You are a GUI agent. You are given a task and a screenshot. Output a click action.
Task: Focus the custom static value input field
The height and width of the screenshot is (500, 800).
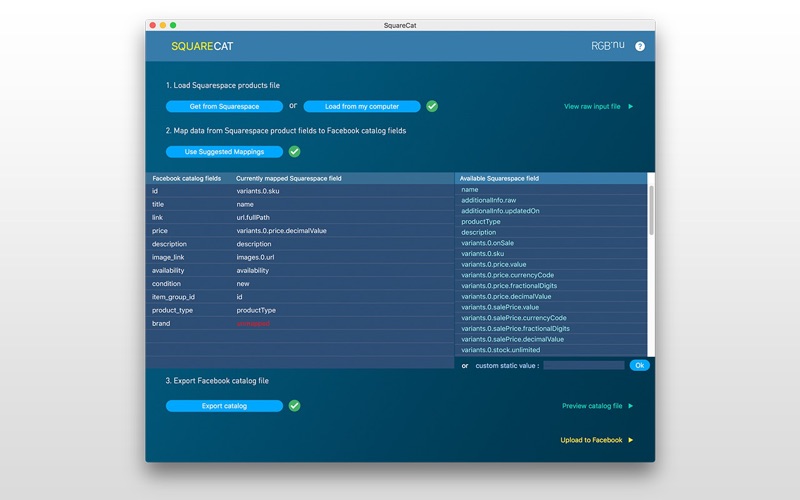tap(584, 366)
